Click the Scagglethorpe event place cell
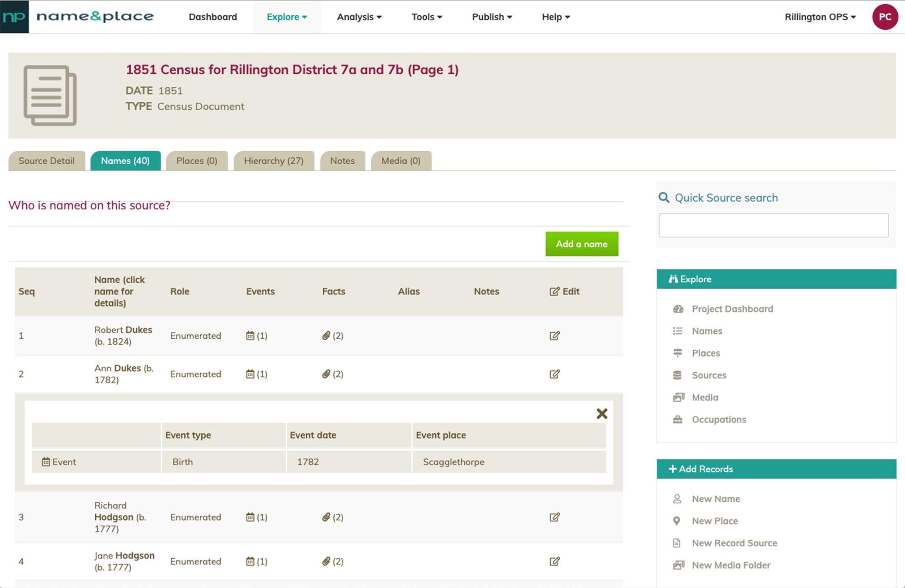Screen dimensions: 905x588 pos(509,462)
